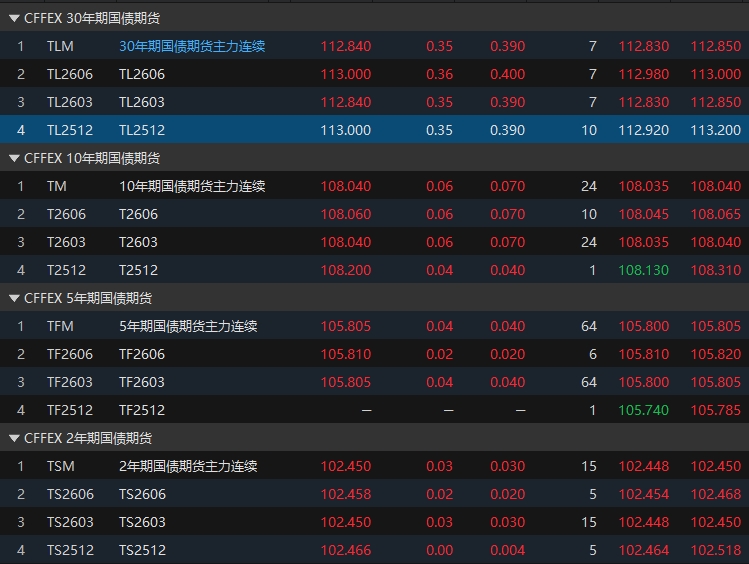The height and width of the screenshot is (564, 749).
Task: Click the green bid price 108.130
Action: point(644,270)
